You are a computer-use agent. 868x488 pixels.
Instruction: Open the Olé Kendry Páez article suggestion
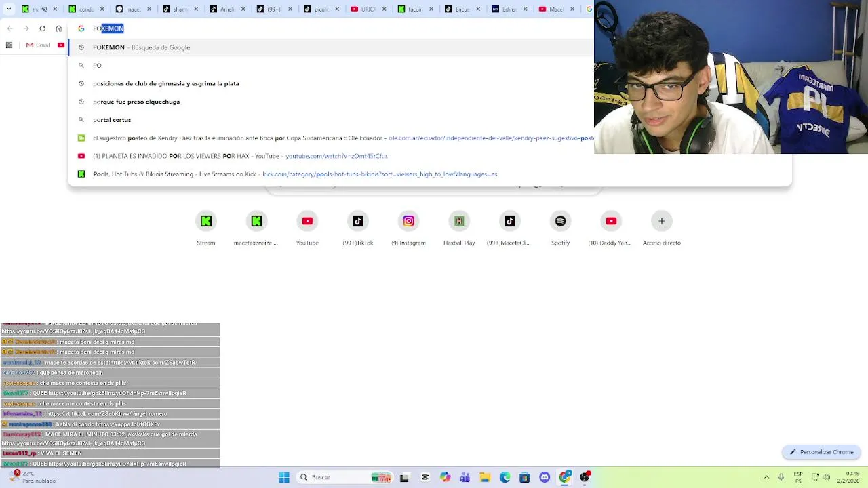click(x=331, y=138)
